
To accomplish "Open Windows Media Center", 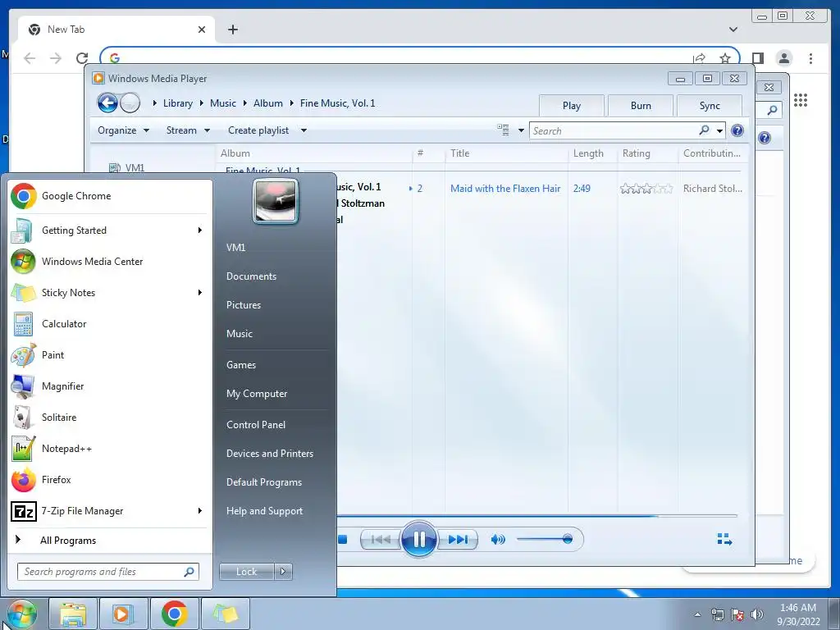I will (110, 262).
